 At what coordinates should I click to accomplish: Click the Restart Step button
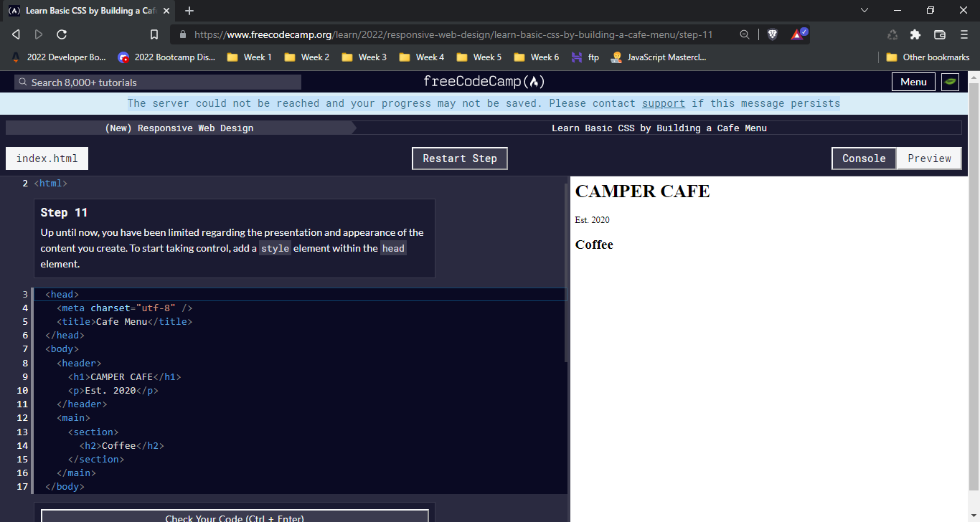click(x=459, y=158)
